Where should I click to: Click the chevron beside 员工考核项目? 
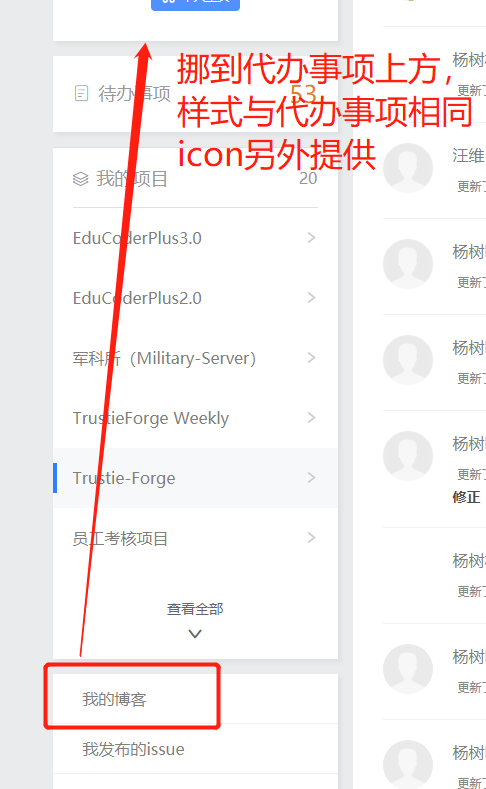(x=311, y=538)
